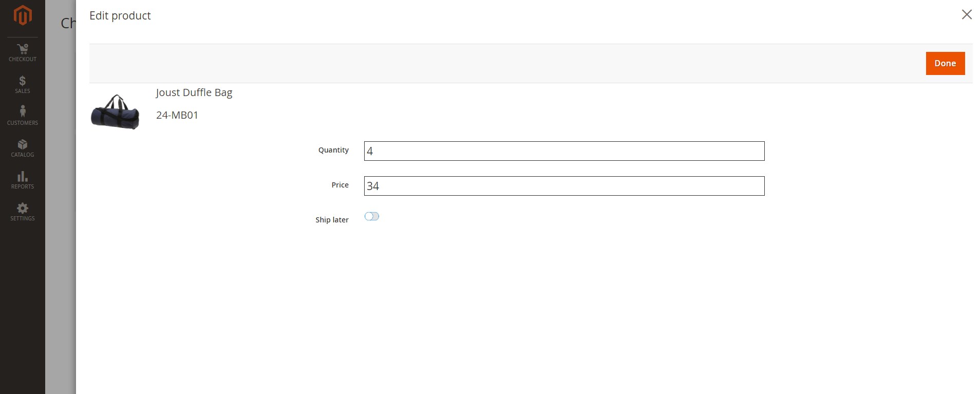Click the SKU text 24-MB01
Screen dimensions: 980x394
coord(177,115)
